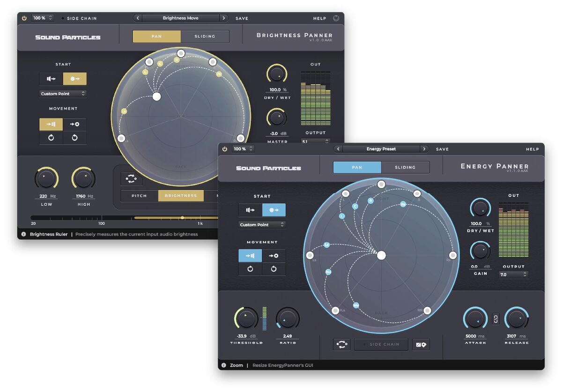Click the swap icon left of Side Chain button
Viewport: 562px width, 392px height.
341,345
